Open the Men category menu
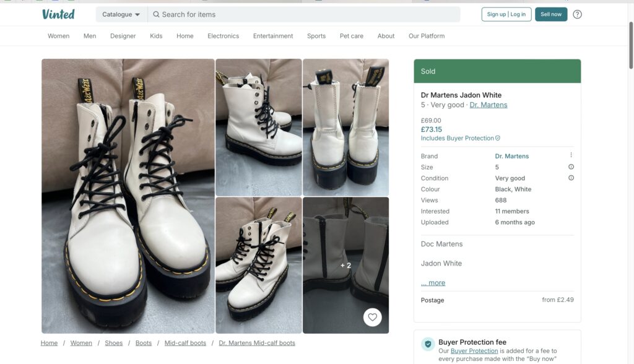 click(x=90, y=36)
